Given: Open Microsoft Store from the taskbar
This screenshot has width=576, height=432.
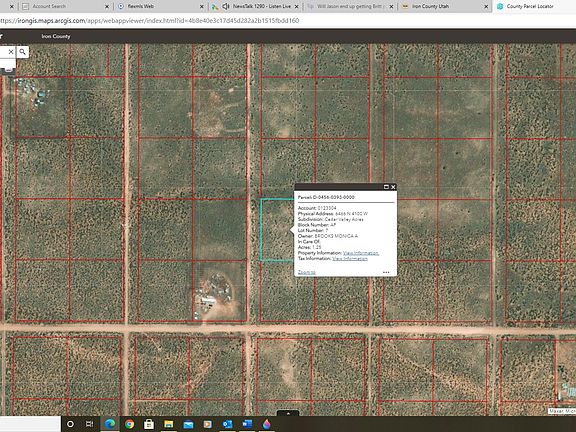Looking at the screenshot, I should (x=149, y=424).
